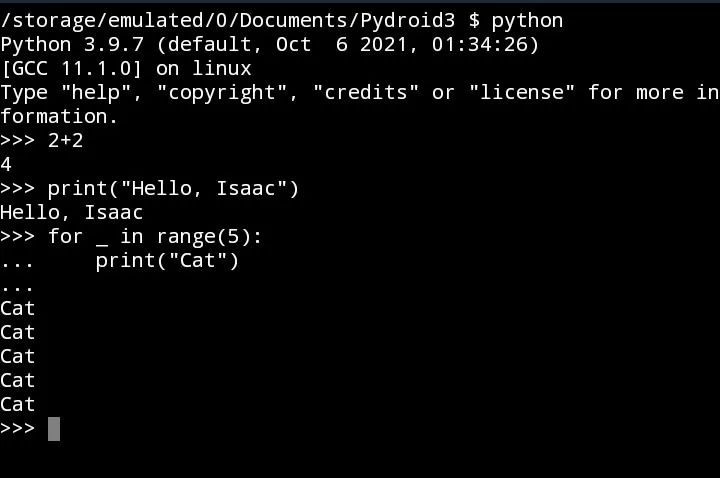Screen dimensions: 720x478
Task: Click the print("Hello, Isaac") command
Action: point(173,189)
